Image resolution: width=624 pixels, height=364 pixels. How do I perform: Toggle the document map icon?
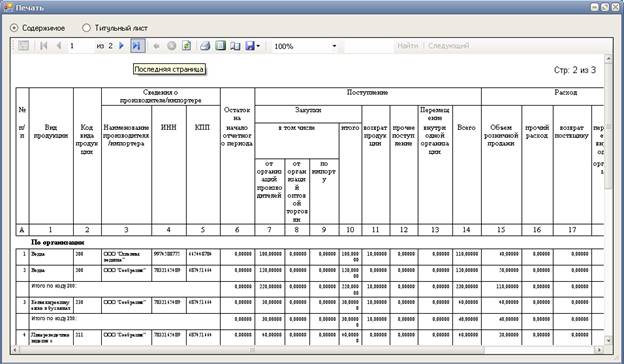click(x=23, y=46)
